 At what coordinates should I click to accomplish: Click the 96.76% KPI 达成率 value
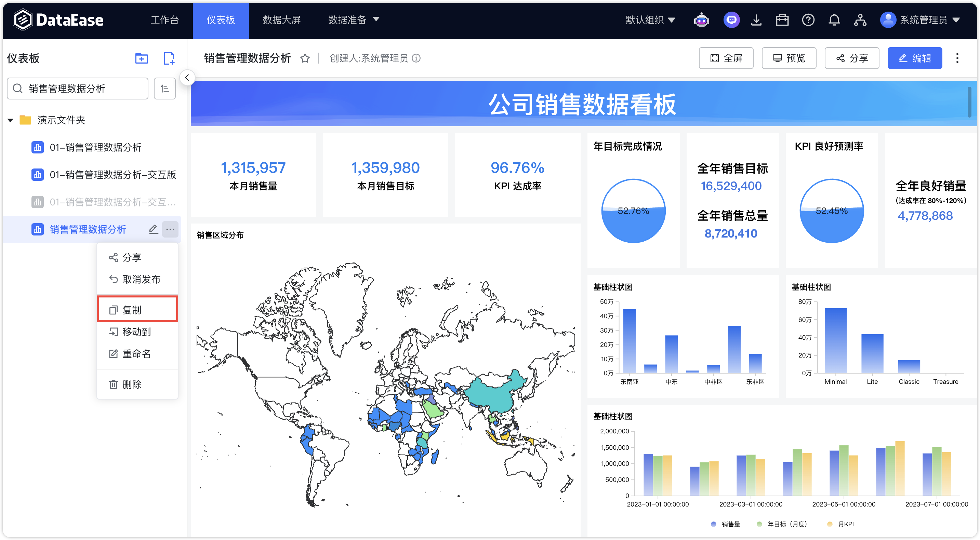tap(517, 168)
